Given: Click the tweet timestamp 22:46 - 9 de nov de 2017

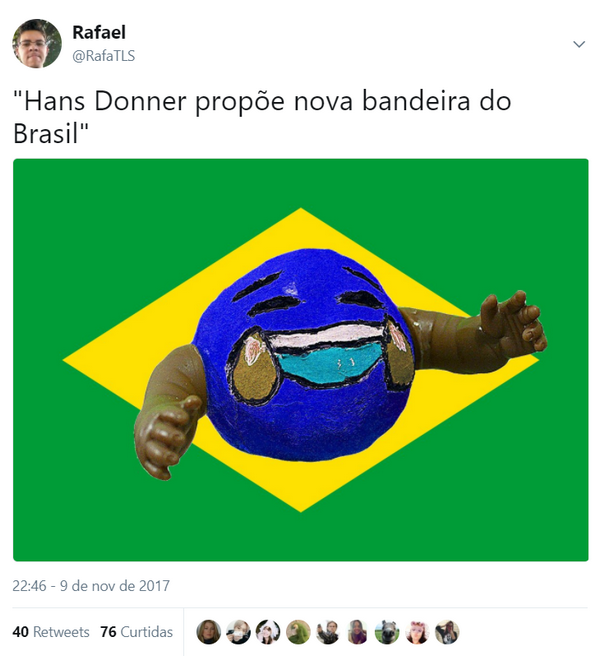Looking at the screenshot, I should [91, 586].
